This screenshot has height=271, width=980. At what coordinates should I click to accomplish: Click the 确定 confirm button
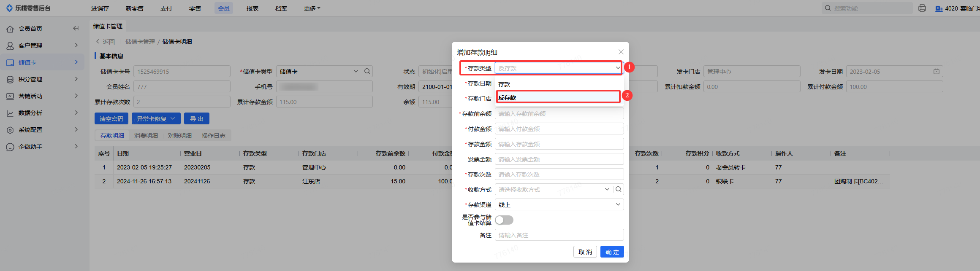coord(612,252)
